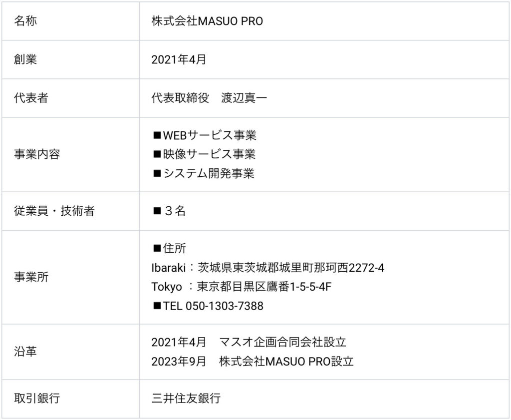Click the 従業員・技術者 row label

point(54,211)
